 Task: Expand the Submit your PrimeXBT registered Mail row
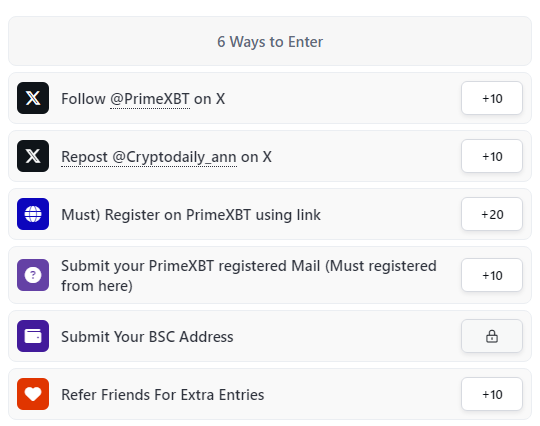(270, 275)
